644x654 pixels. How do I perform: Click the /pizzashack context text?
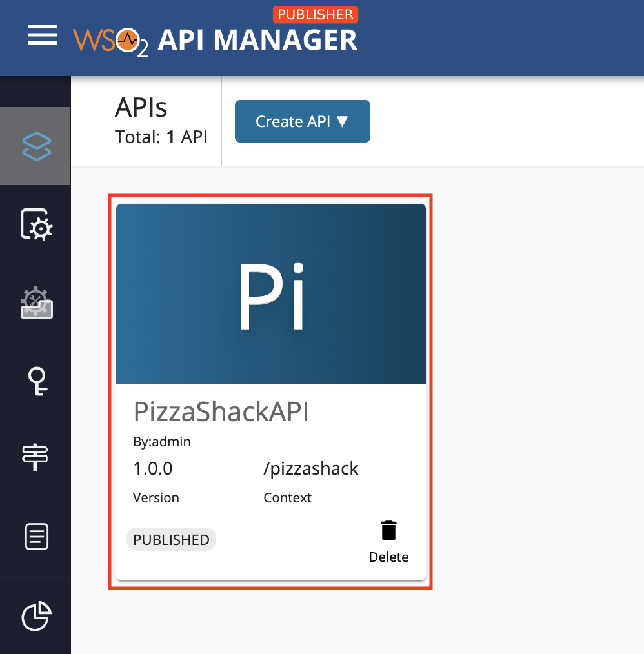pos(311,468)
